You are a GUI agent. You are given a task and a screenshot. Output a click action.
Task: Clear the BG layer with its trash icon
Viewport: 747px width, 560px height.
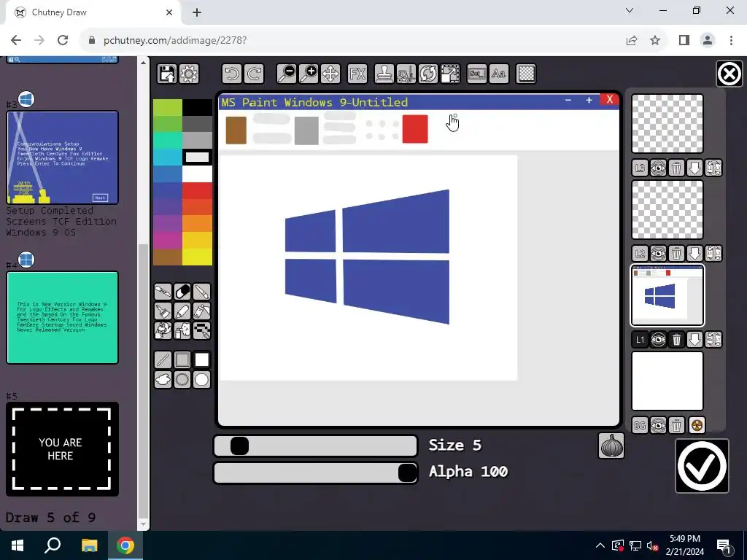pyautogui.click(x=676, y=425)
